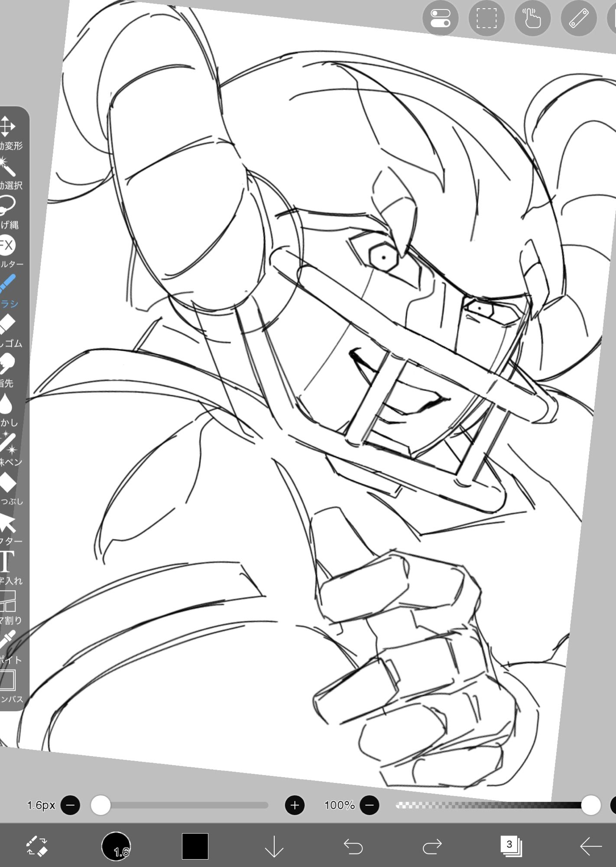Undo the last stroke
616x867 pixels.
pyautogui.click(x=353, y=846)
